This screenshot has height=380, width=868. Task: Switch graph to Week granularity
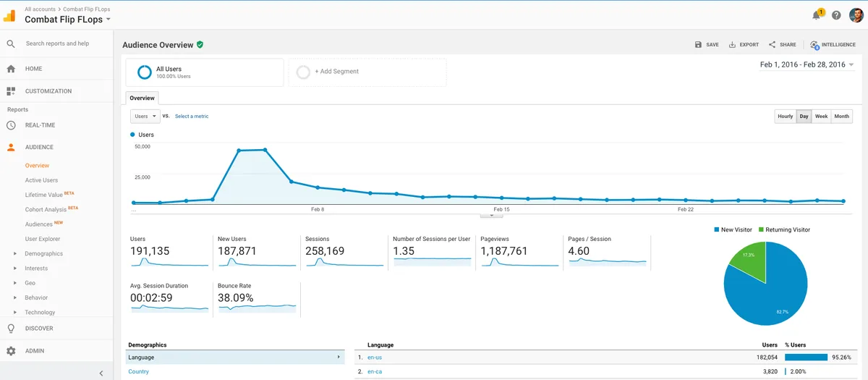click(821, 117)
